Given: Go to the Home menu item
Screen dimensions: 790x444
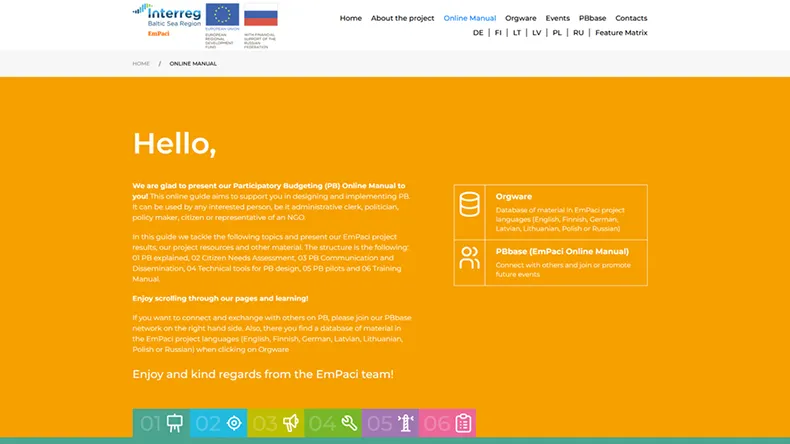Looking at the screenshot, I should (x=350, y=18).
